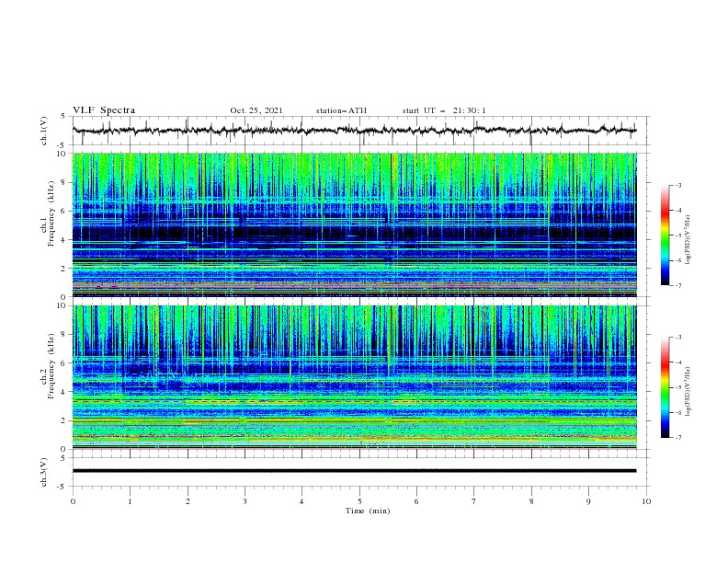Click the ch.2 "Frequency (kHz)" axis label
The image size is (728, 563).
pyautogui.click(x=51, y=366)
